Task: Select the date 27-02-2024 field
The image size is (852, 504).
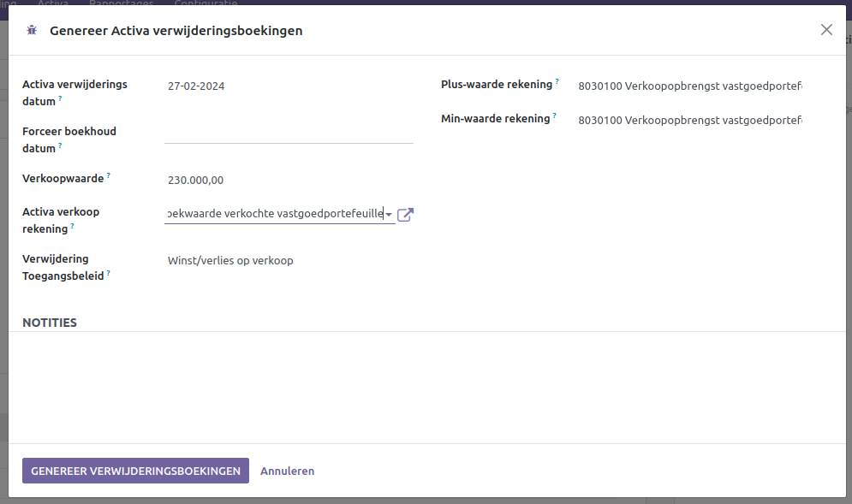Action: tap(197, 86)
